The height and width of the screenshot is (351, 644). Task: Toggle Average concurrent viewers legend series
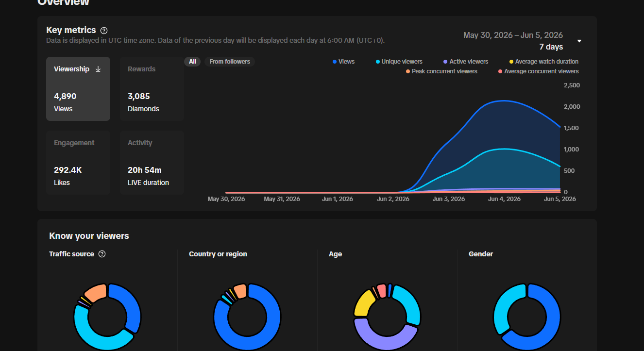coord(538,71)
